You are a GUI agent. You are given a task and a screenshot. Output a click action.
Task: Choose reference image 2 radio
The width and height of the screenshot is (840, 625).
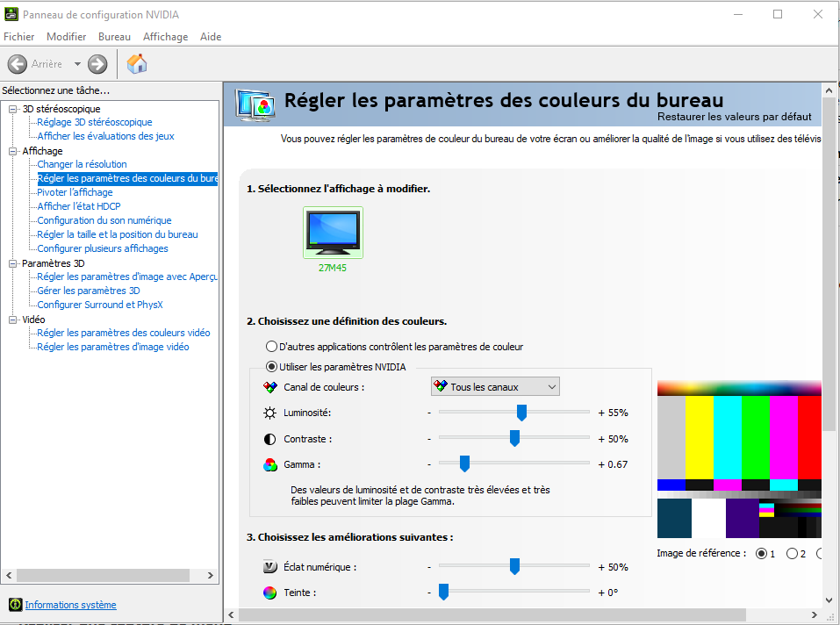click(792, 554)
